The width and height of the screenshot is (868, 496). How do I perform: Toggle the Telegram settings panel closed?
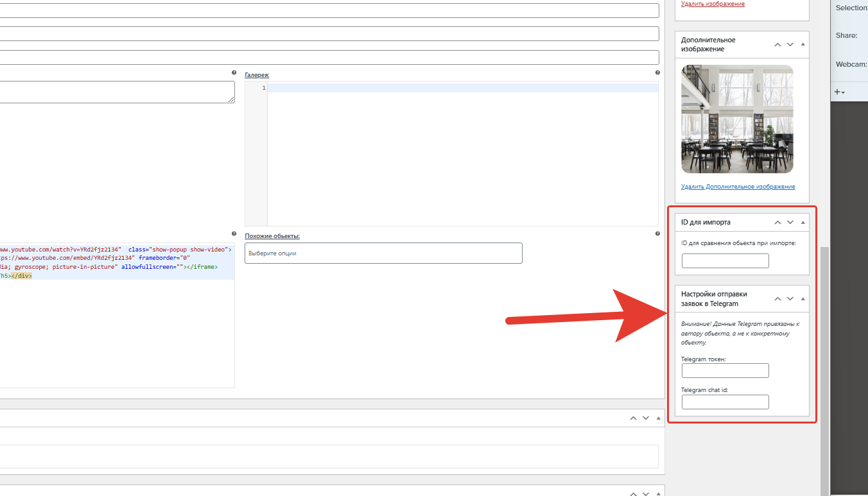[803, 299]
